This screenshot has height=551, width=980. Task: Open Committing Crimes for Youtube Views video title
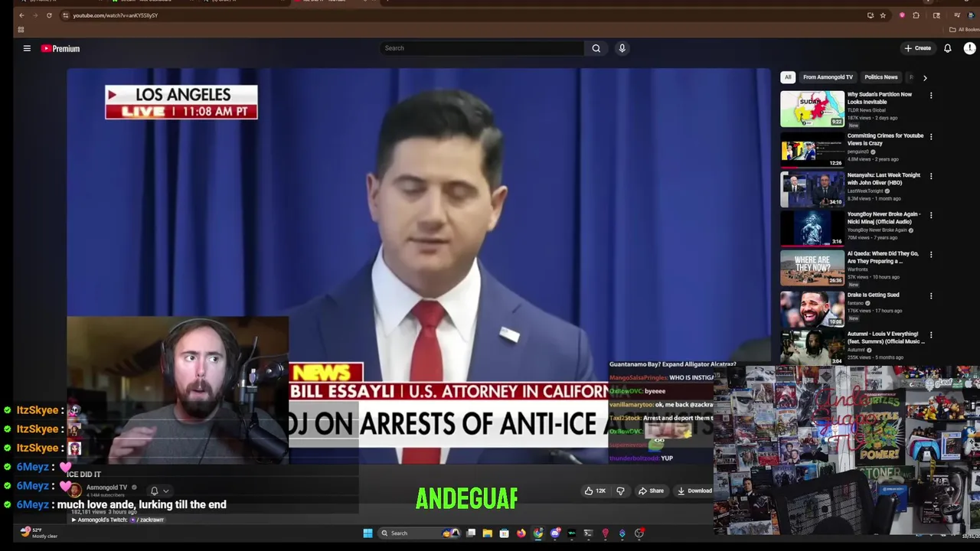coord(885,139)
